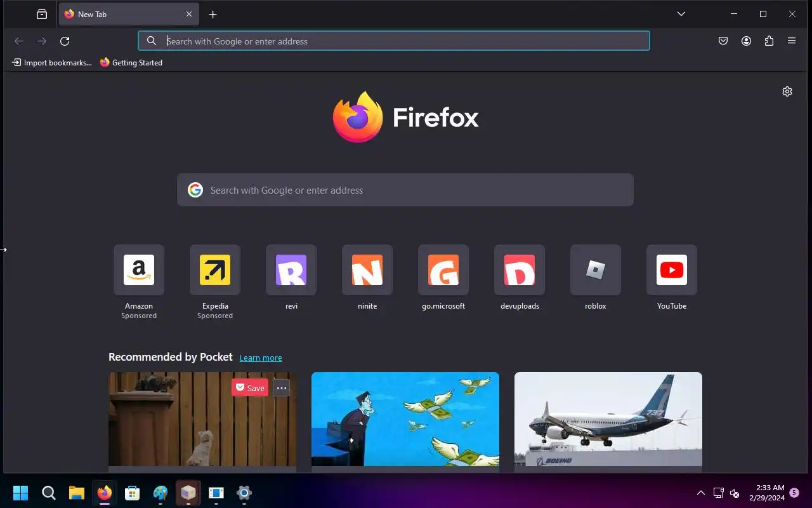Viewport: 812px width, 508px height.
Task: Open the notification count badge
Action: click(794, 492)
